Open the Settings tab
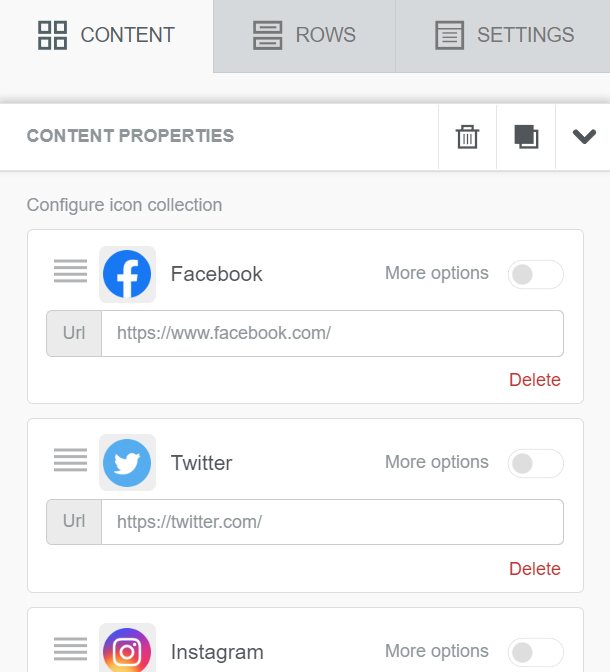 click(x=503, y=36)
